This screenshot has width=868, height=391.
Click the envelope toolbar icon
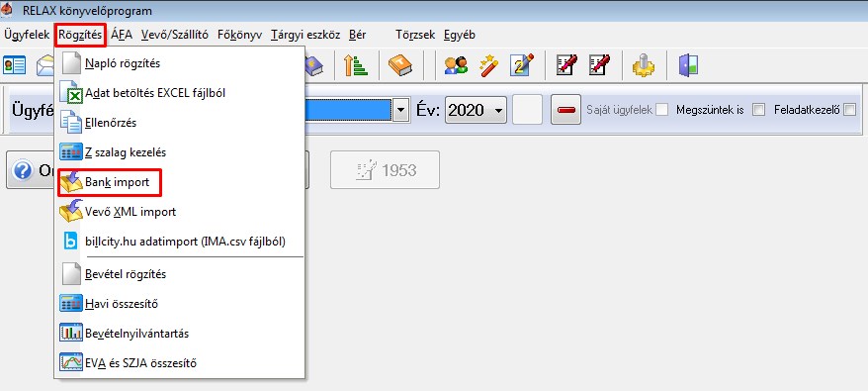click(x=44, y=65)
